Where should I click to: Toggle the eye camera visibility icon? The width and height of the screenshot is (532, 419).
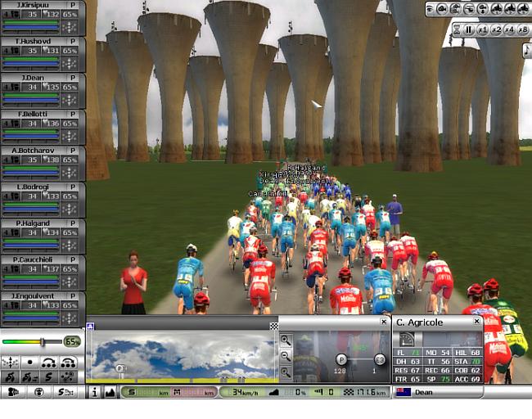point(38,393)
